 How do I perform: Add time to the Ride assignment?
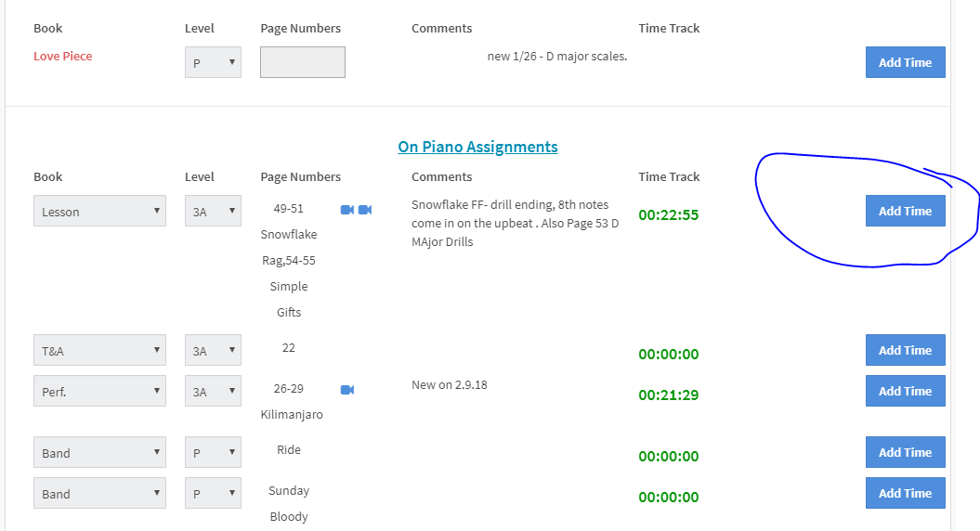[905, 452]
